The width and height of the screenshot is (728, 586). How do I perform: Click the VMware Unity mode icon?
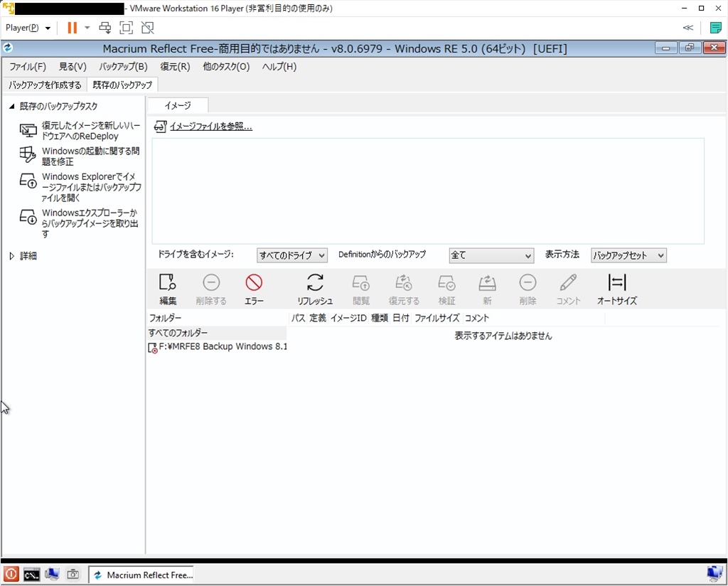pyautogui.click(x=148, y=28)
